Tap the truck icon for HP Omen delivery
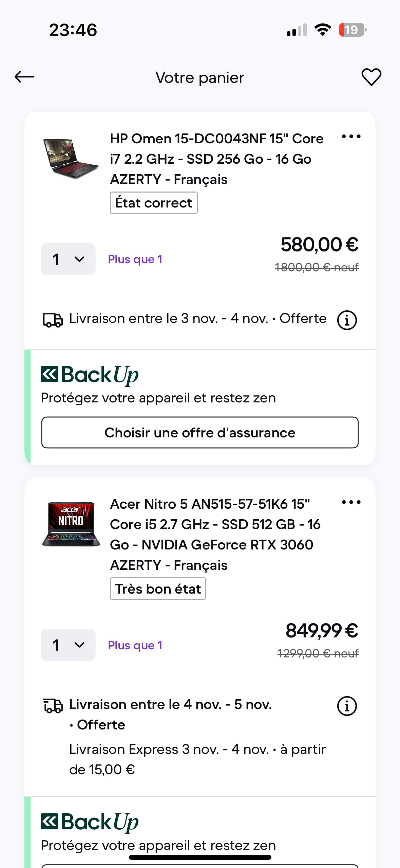400x868 pixels. (x=53, y=320)
